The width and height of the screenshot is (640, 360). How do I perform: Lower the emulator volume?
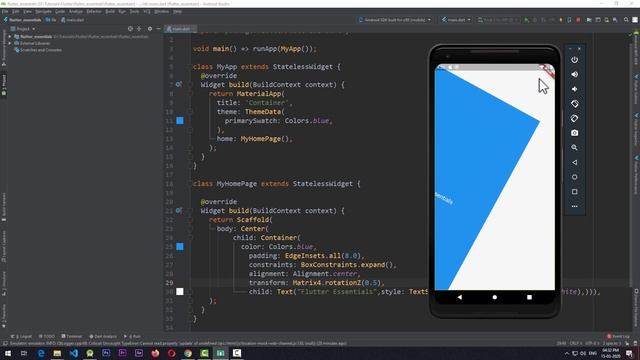tap(574, 89)
